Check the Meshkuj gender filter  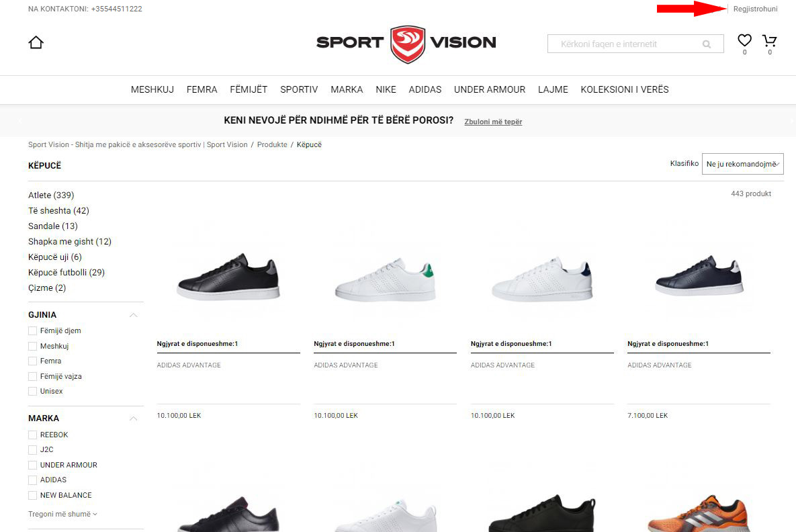32,346
